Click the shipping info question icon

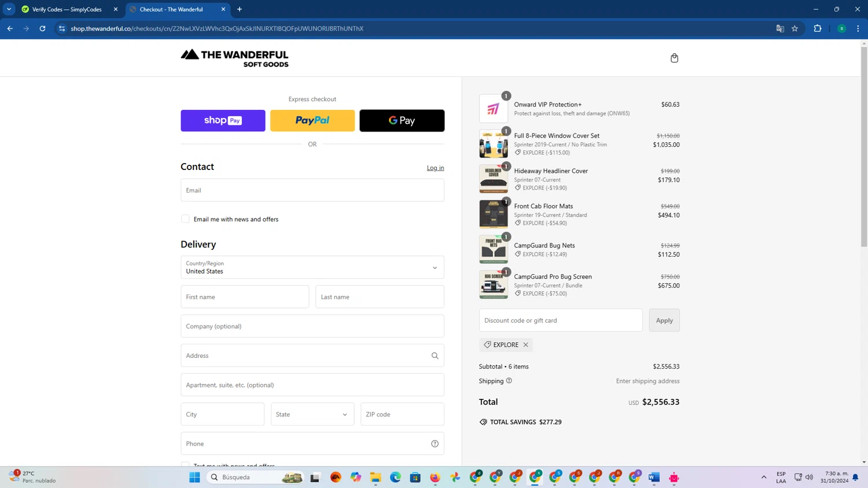coord(509,380)
